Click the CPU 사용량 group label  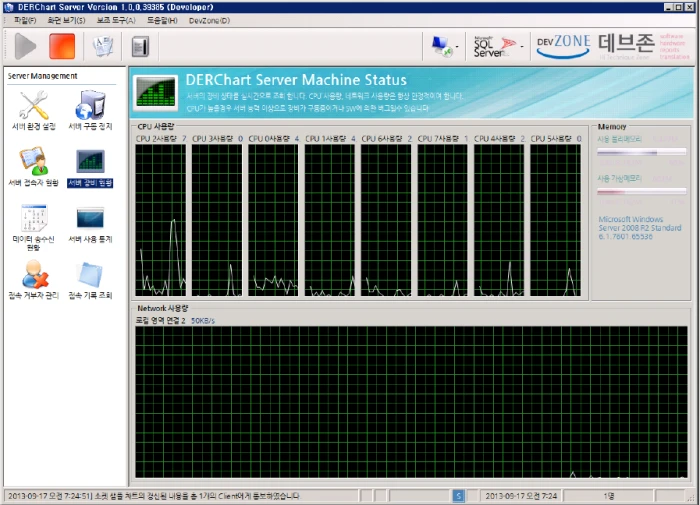[x=156, y=126]
